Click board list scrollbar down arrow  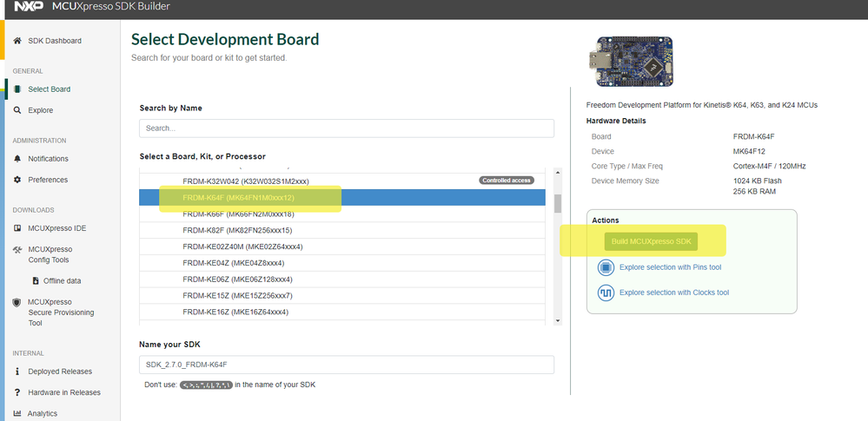[x=558, y=320]
